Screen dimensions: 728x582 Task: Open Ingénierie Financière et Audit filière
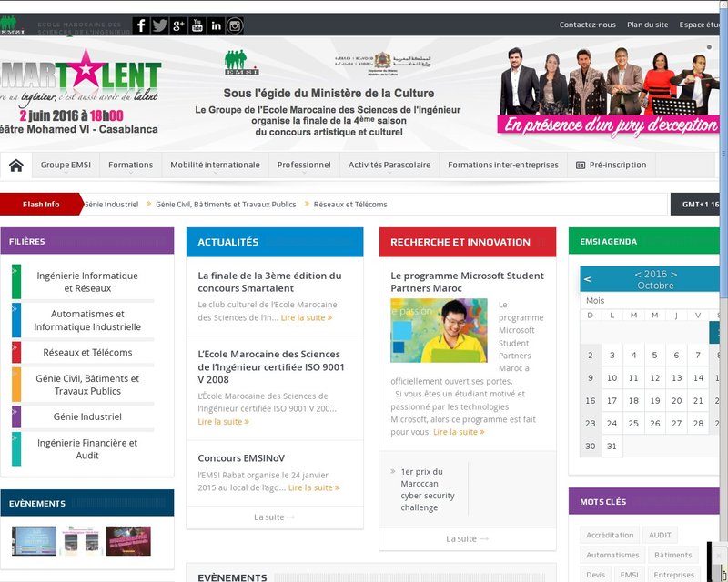pyautogui.click(x=87, y=449)
